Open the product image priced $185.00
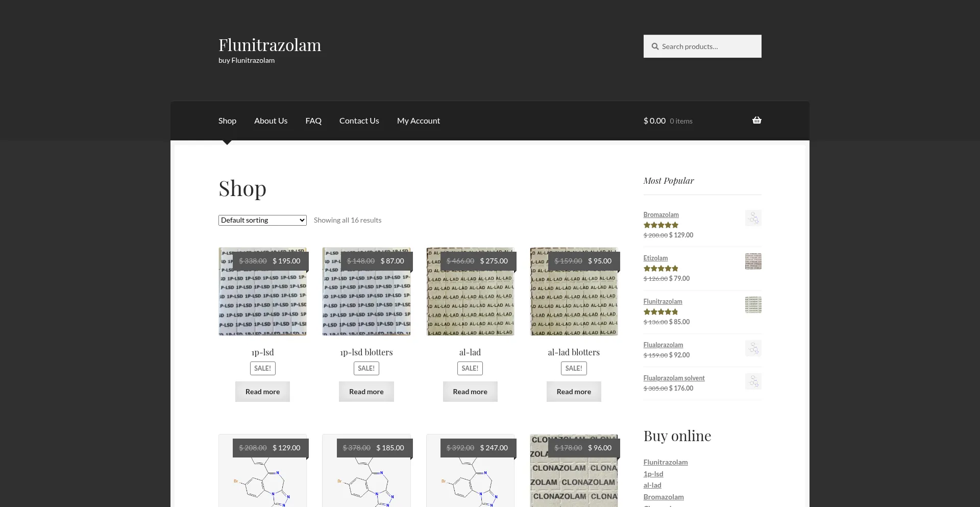980x507 pixels. pyautogui.click(x=366, y=471)
